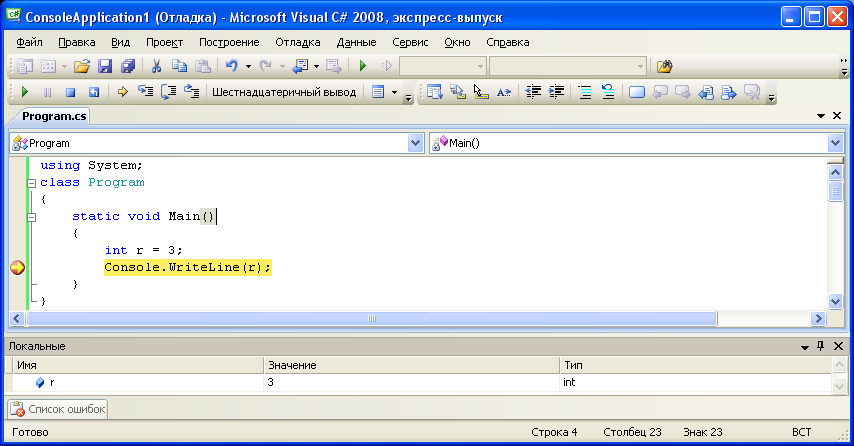The width and height of the screenshot is (854, 446).
Task: Open the Сервис menu
Action: click(410, 42)
